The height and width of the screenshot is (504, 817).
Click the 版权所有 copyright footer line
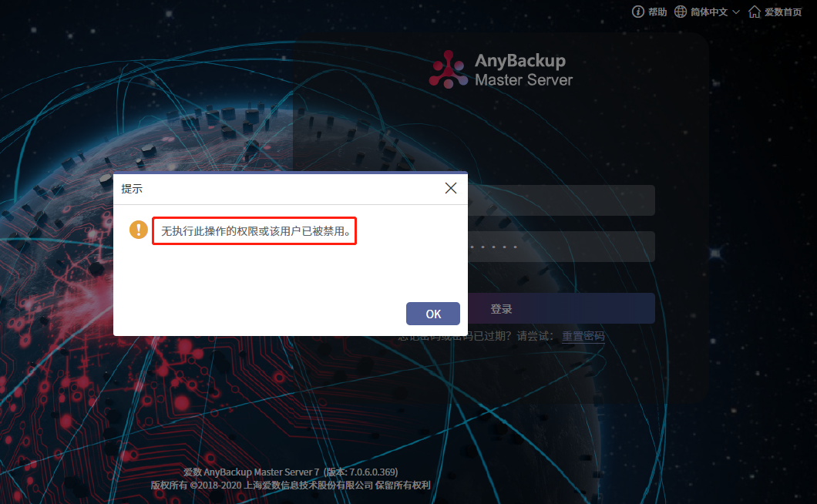pos(291,486)
